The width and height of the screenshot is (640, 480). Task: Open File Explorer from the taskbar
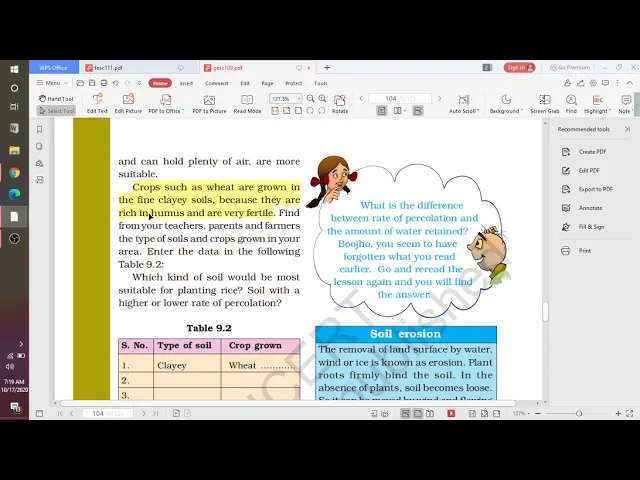[x=14, y=150]
